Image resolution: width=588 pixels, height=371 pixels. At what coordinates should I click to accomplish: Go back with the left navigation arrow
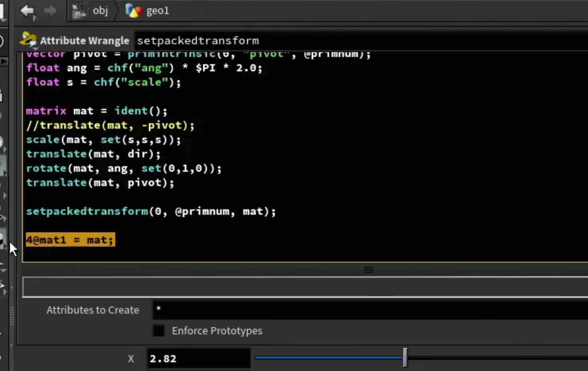tap(27, 11)
